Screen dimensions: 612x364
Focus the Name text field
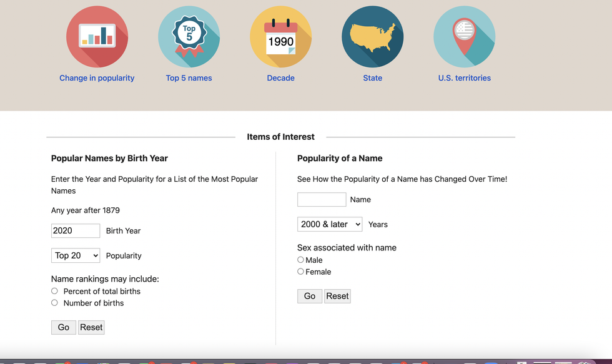[x=322, y=199]
